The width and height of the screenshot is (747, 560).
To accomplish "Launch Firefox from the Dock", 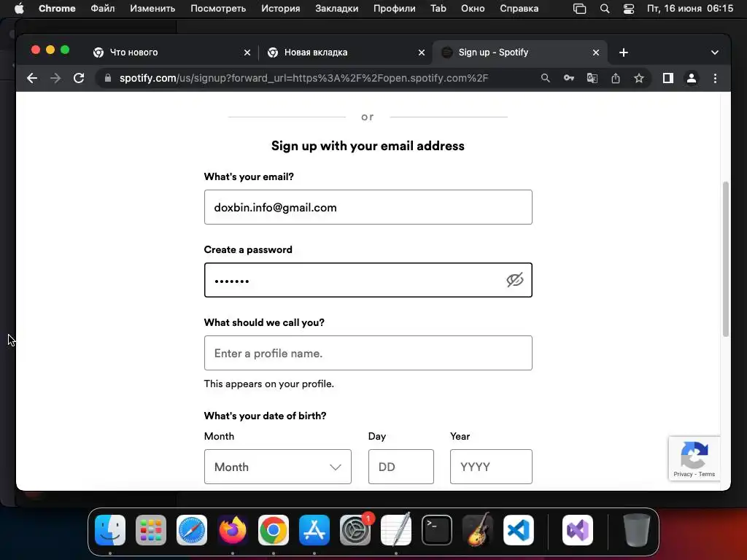I will click(x=233, y=530).
